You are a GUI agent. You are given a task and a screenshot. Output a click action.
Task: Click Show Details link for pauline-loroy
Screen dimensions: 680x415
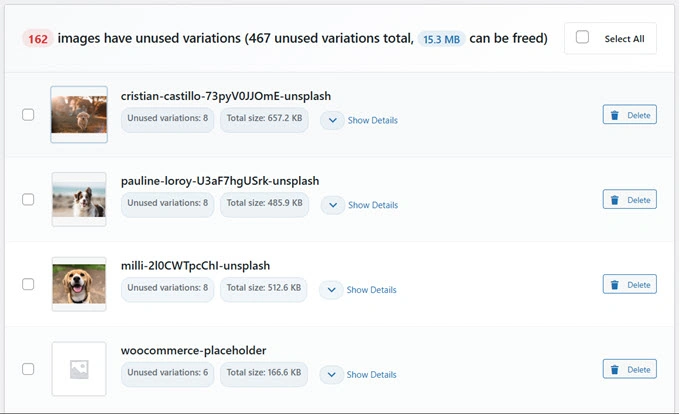[x=372, y=205]
